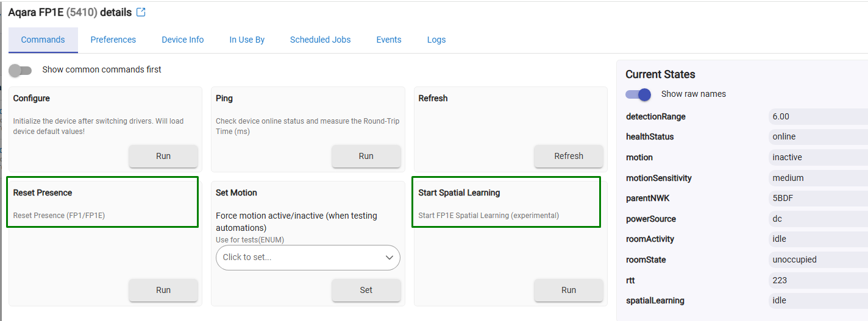Disable the Show raw names toggle
The width and height of the screenshot is (868, 321).
click(x=638, y=94)
